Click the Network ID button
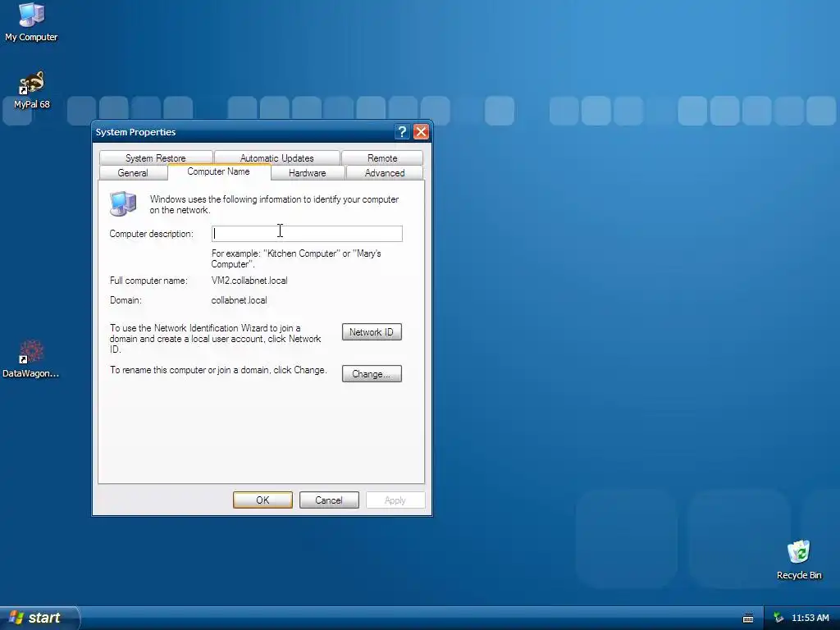The width and height of the screenshot is (840, 630). coord(372,332)
